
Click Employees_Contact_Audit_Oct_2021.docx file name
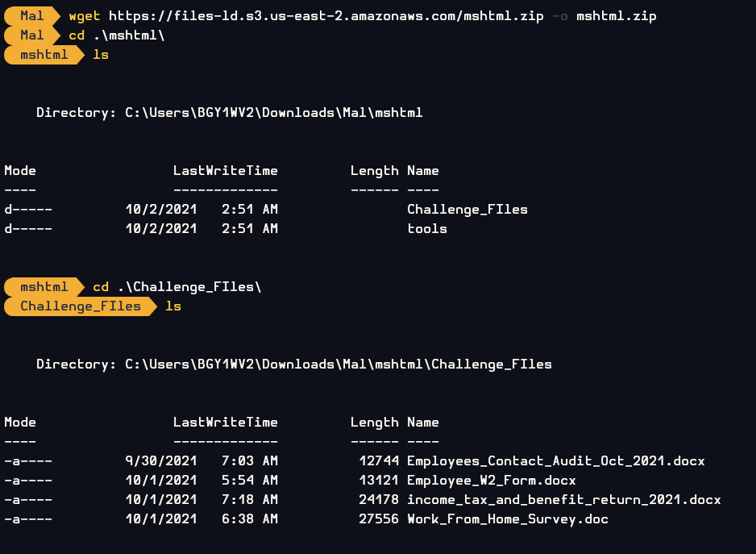(x=556, y=461)
